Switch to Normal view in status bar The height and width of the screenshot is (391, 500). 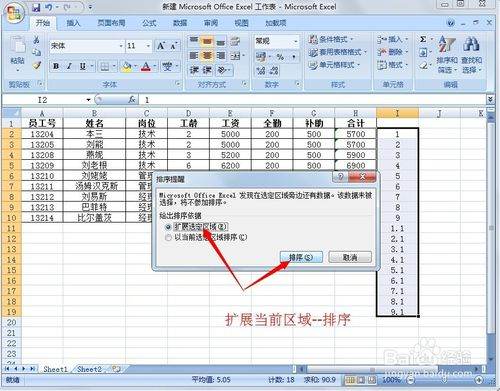click(350, 380)
